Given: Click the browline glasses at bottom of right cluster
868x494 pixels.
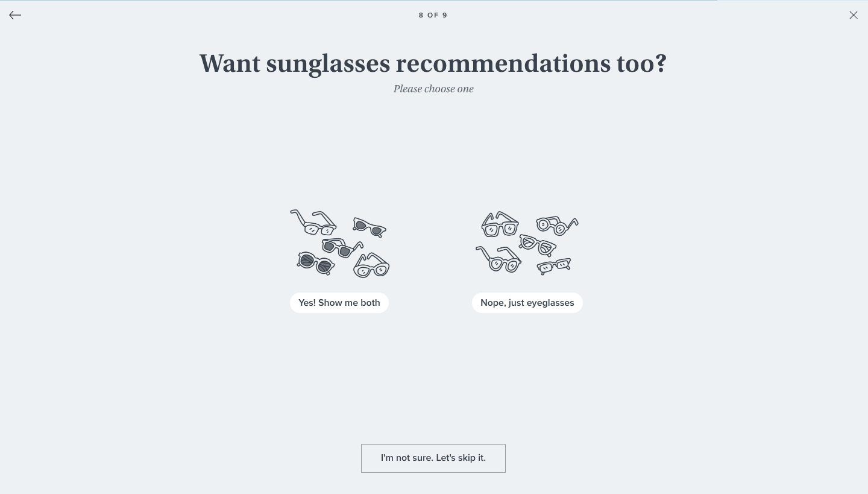Looking at the screenshot, I should click(x=555, y=266).
